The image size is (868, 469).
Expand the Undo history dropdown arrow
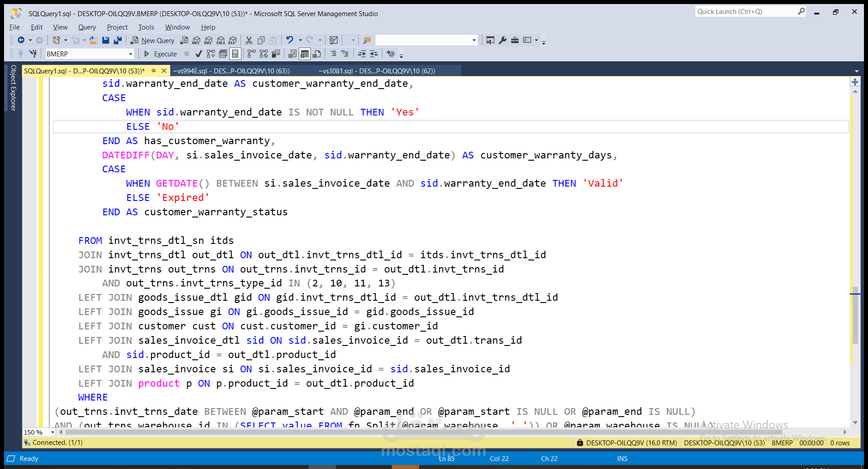[x=300, y=40]
